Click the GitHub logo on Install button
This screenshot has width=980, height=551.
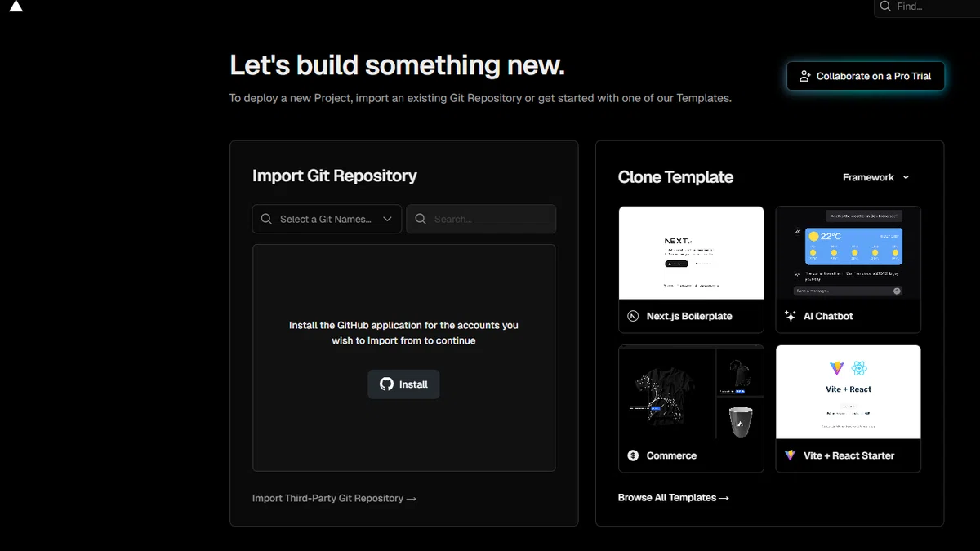coord(387,384)
